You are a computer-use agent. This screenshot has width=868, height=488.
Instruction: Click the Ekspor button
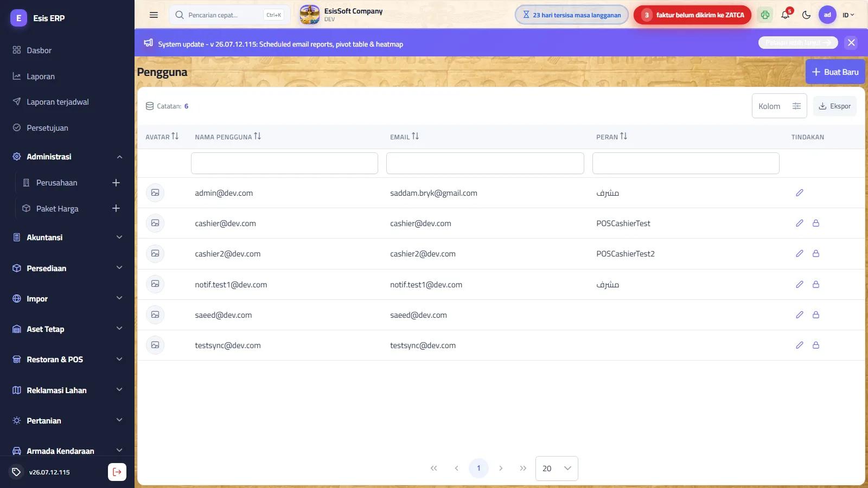point(835,106)
